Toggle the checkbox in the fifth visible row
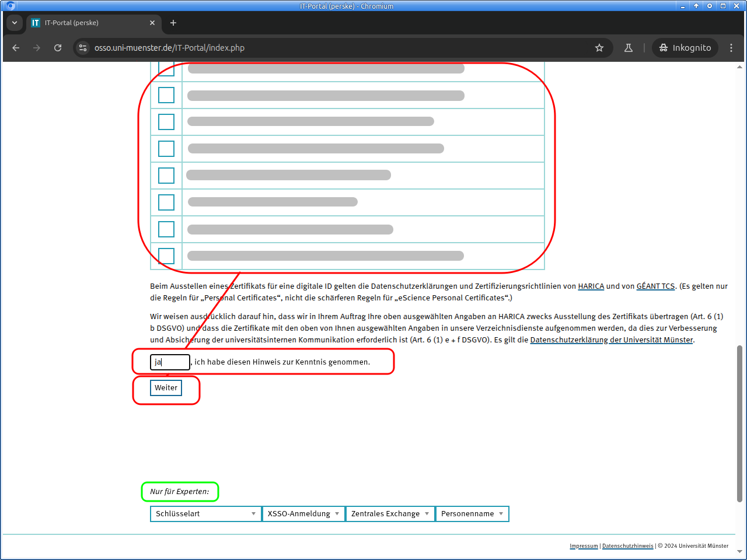 (166, 176)
